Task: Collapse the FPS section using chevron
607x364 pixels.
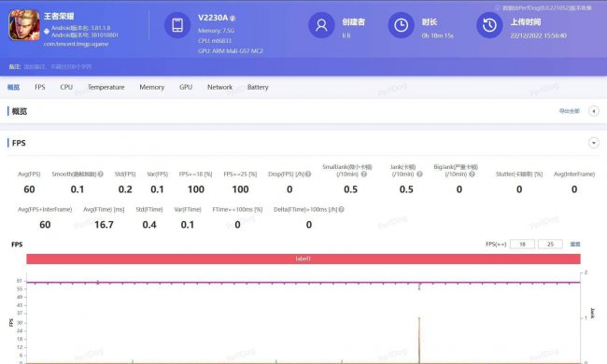Action: pyautogui.click(x=593, y=143)
